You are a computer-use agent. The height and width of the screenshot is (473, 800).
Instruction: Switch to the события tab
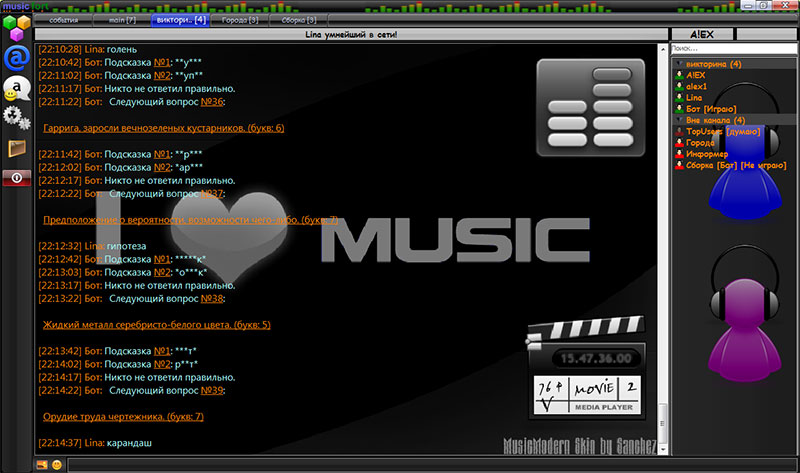[x=63, y=19]
